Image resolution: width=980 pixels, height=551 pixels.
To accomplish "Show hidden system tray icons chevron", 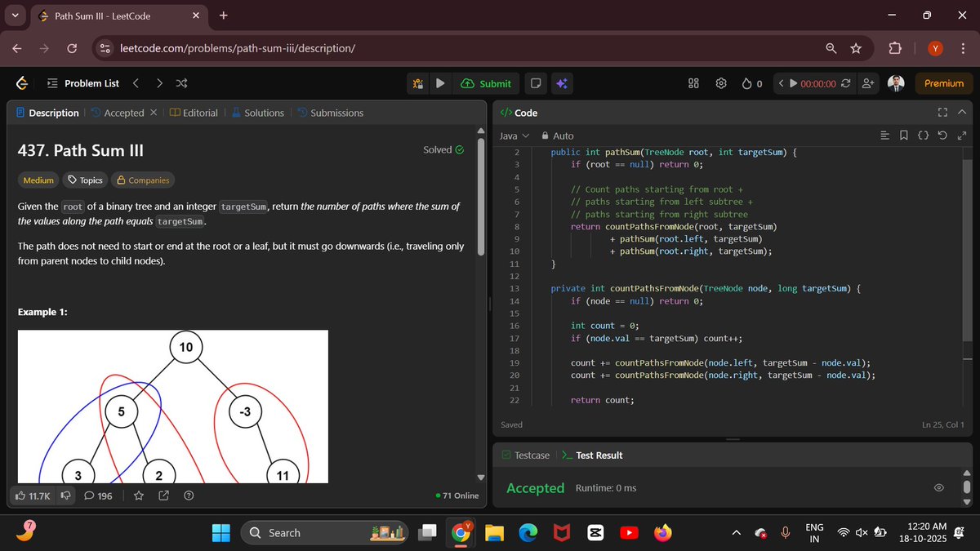I will click(x=736, y=533).
